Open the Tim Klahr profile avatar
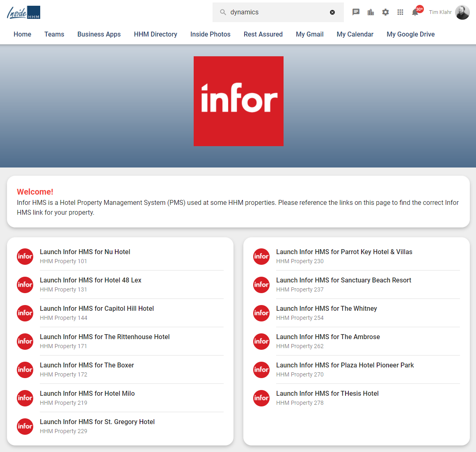 [x=462, y=12]
